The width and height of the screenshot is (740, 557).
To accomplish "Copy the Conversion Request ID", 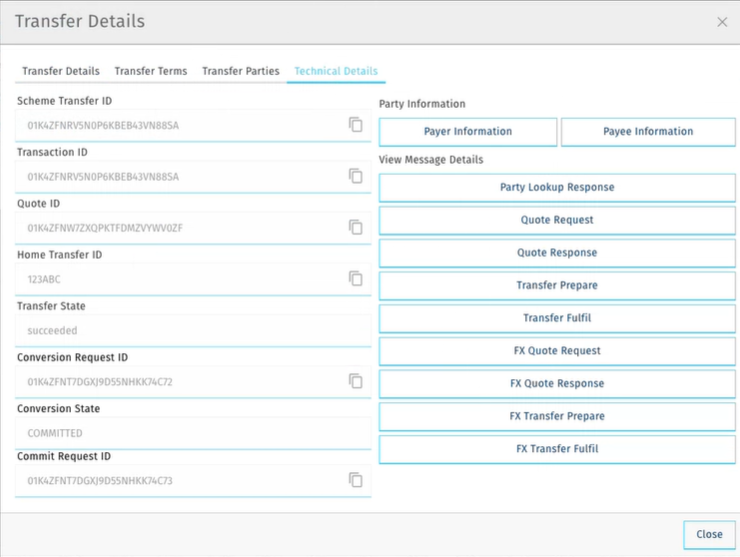I will (x=355, y=381).
